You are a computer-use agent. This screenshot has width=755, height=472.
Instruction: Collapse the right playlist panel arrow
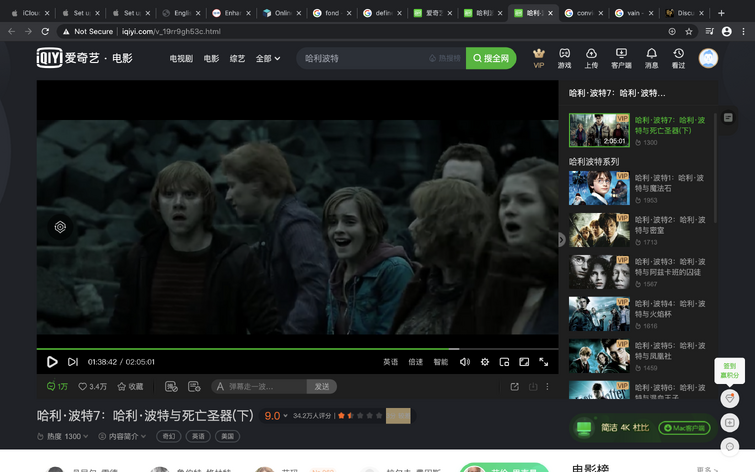(561, 239)
